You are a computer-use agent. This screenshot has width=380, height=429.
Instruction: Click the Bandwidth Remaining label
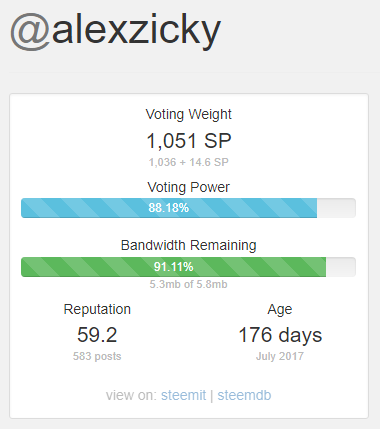188,246
